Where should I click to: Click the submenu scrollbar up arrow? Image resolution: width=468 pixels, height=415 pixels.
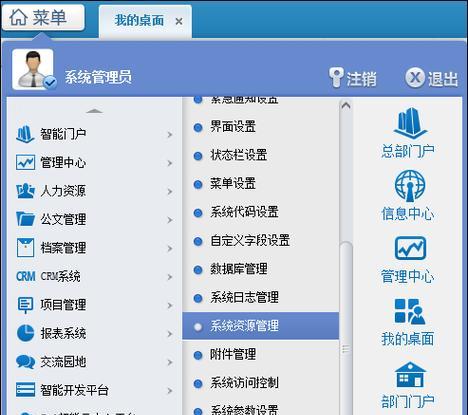click(x=346, y=106)
